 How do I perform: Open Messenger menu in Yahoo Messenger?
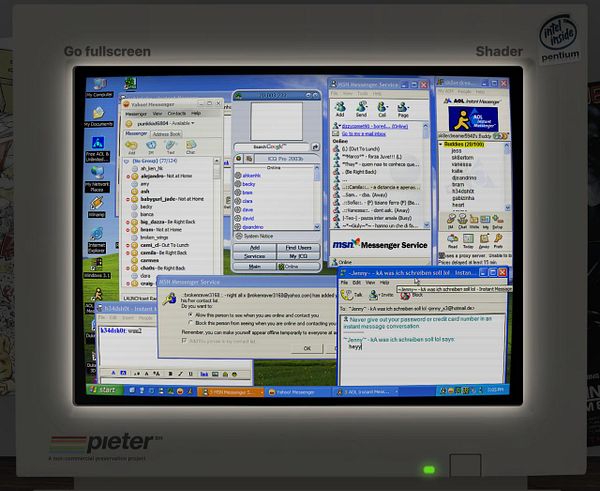coord(136,114)
